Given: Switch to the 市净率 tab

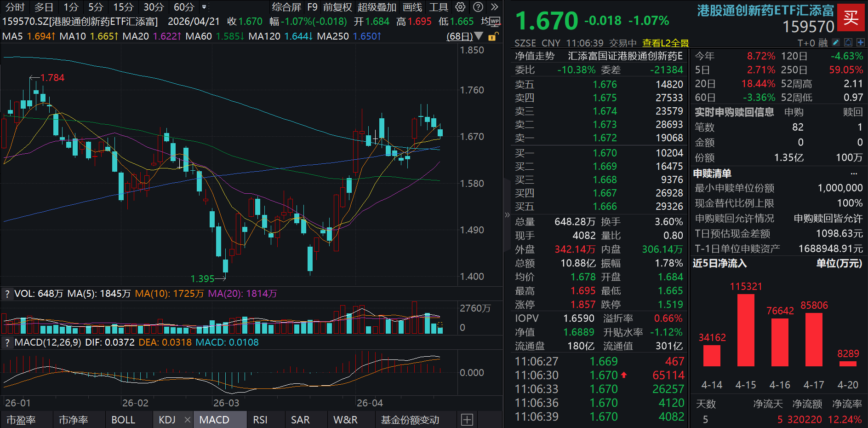Looking at the screenshot, I should [x=73, y=420].
